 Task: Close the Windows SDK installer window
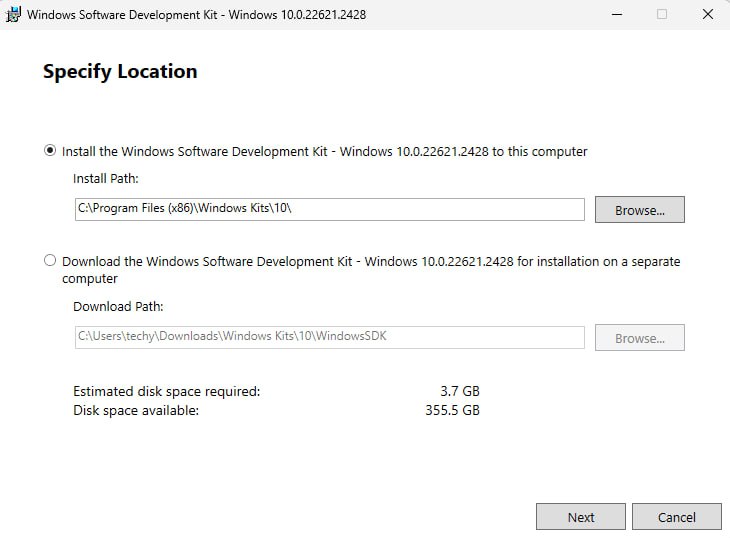click(707, 15)
